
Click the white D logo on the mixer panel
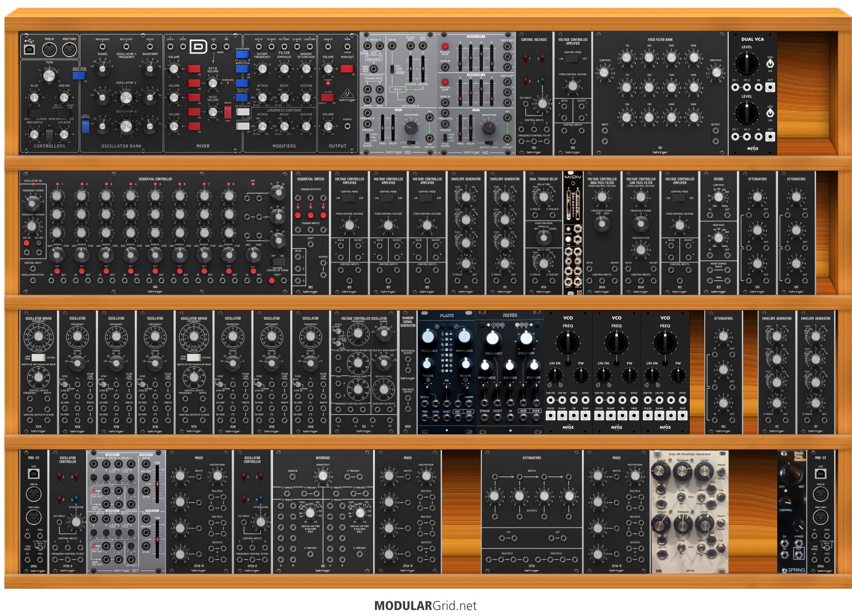(x=198, y=47)
